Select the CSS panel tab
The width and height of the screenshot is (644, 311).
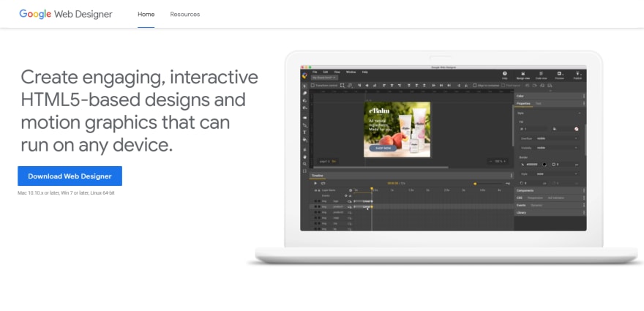[519, 198]
